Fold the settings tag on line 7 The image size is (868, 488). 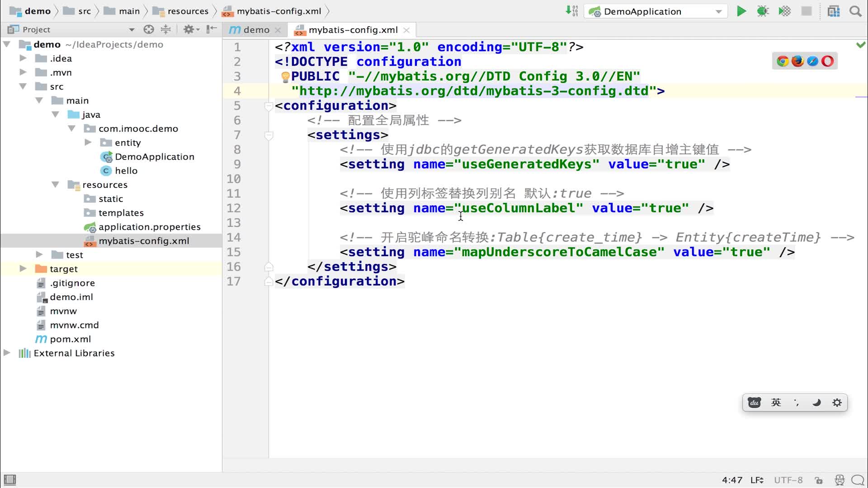click(x=269, y=136)
